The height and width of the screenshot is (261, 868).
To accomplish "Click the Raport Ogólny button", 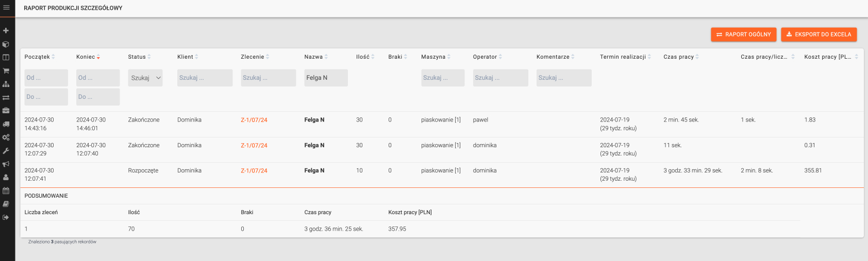I will pos(743,34).
